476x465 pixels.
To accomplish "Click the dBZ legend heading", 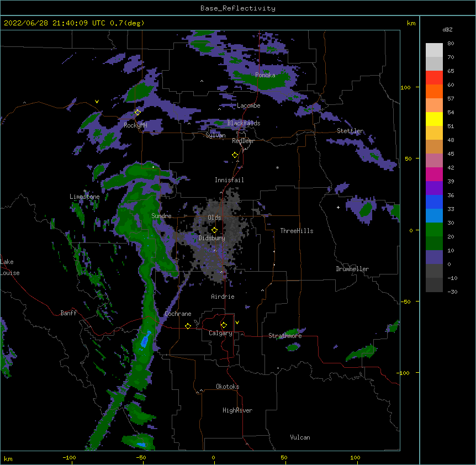I will [x=447, y=29].
